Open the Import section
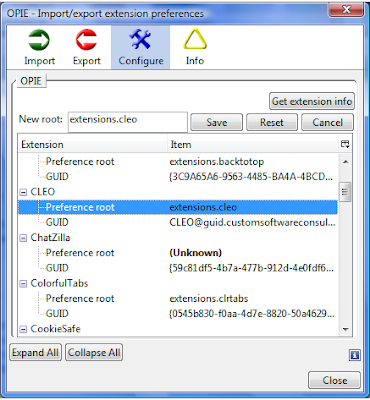The height and width of the screenshot is (400, 370). tap(39, 47)
